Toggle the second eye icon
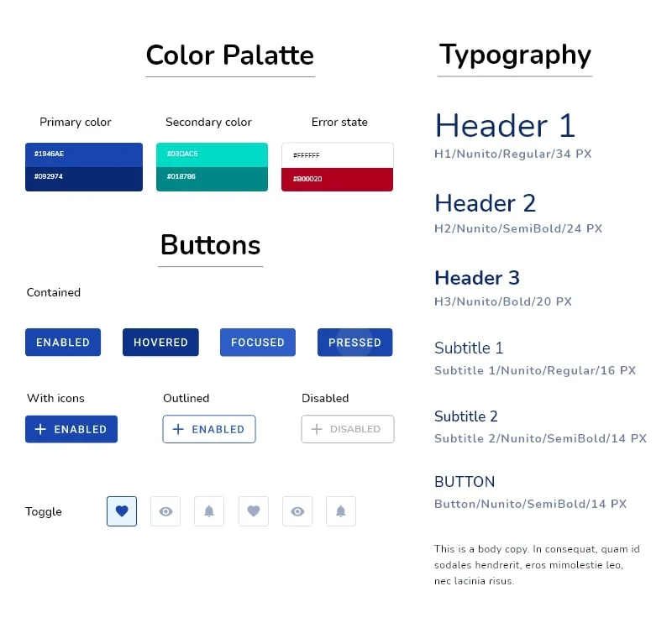 click(x=297, y=511)
